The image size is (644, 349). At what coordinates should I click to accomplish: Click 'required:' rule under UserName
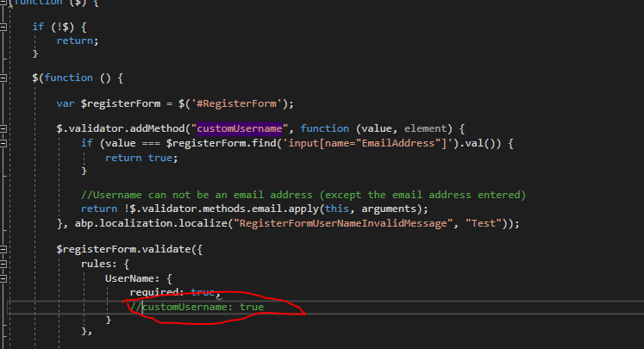tap(157, 292)
